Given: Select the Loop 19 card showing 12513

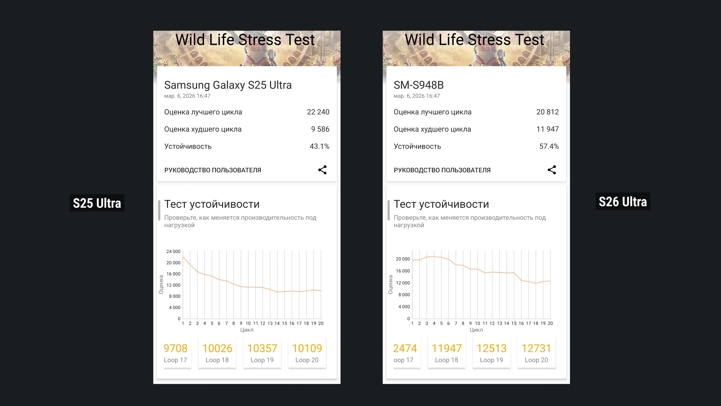Looking at the screenshot, I should [x=492, y=353].
